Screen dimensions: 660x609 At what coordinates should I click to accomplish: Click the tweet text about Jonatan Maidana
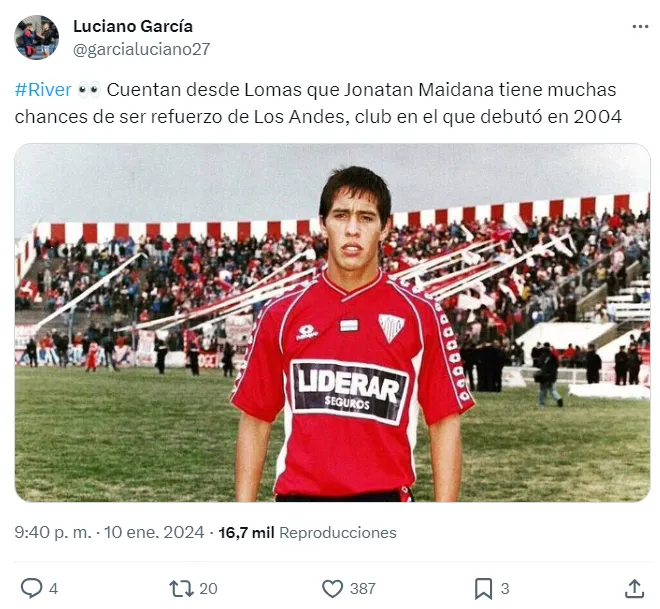(x=318, y=103)
